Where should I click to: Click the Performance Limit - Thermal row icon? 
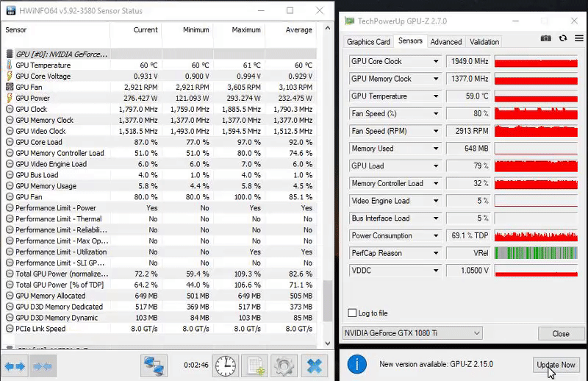click(10, 219)
